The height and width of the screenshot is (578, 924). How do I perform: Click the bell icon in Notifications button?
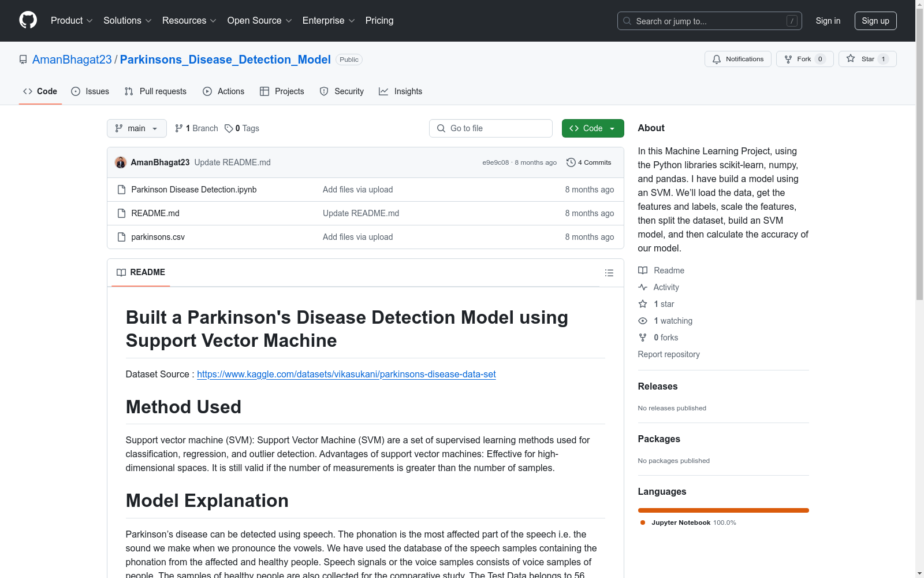(x=717, y=59)
